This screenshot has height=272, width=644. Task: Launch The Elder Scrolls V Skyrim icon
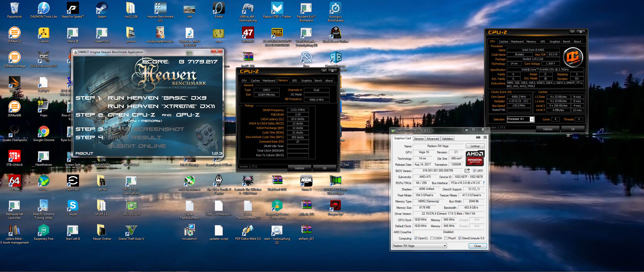pos(219,185)
